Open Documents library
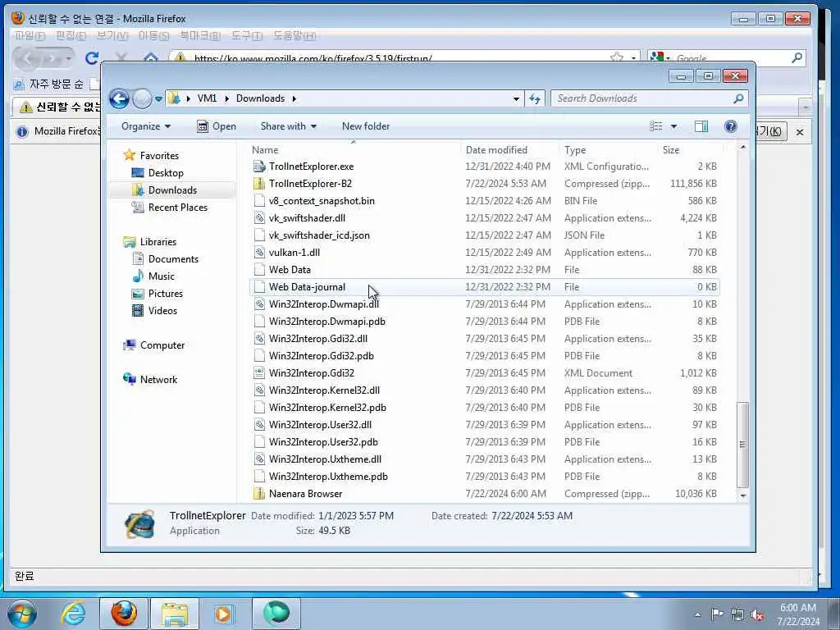 (x=173, y=259)
